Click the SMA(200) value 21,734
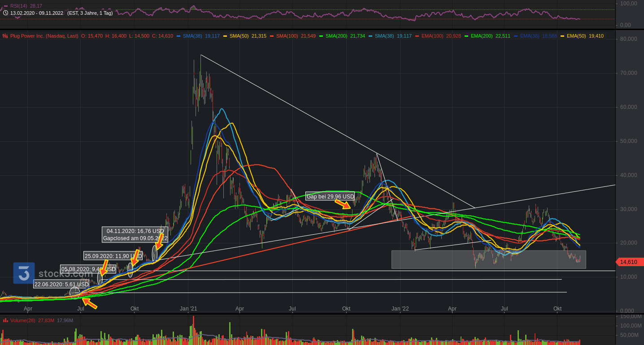Screen dimensions: 644x345 pos(358,36)
